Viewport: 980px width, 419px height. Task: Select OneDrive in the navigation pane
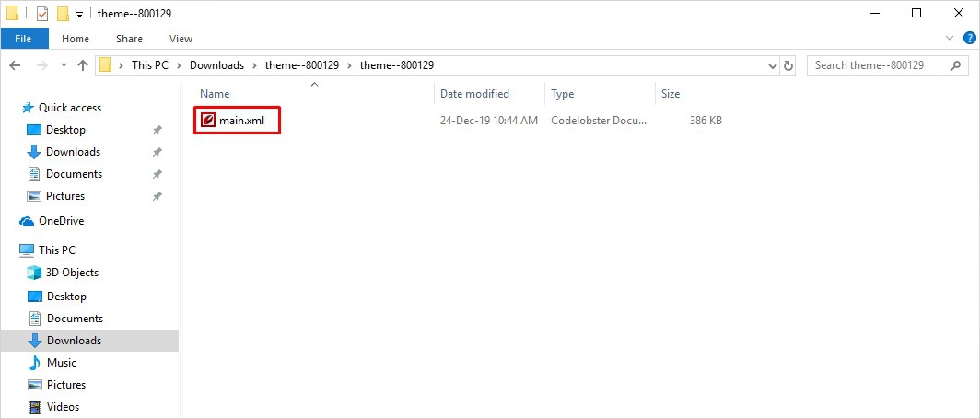(x=61, y=221)
